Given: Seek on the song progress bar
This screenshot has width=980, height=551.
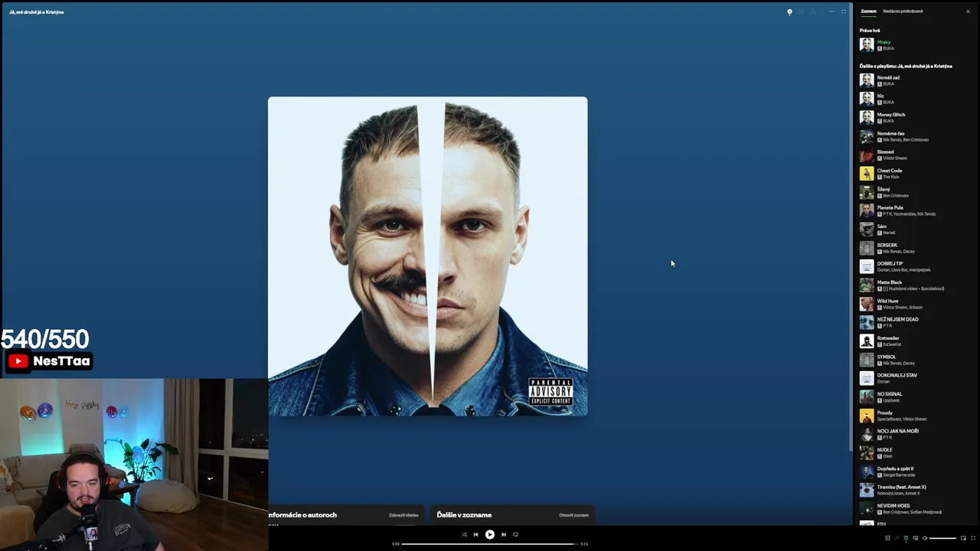Looking at the screenshot, I should pyautogui.click(x=488, y=544).
